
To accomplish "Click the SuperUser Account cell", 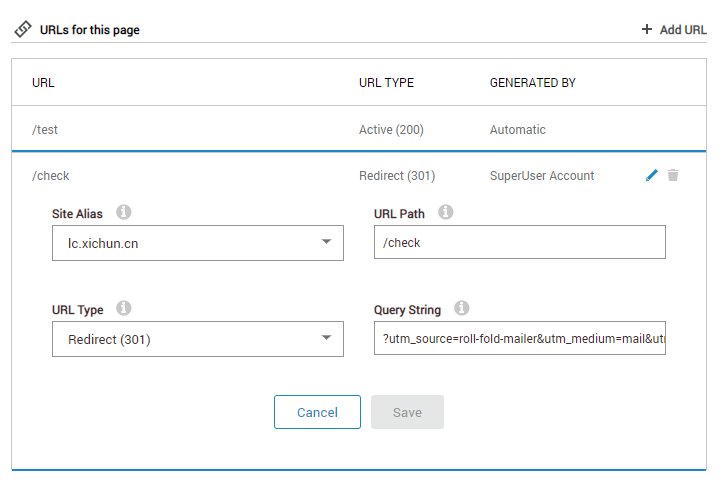I will [542, 176].
